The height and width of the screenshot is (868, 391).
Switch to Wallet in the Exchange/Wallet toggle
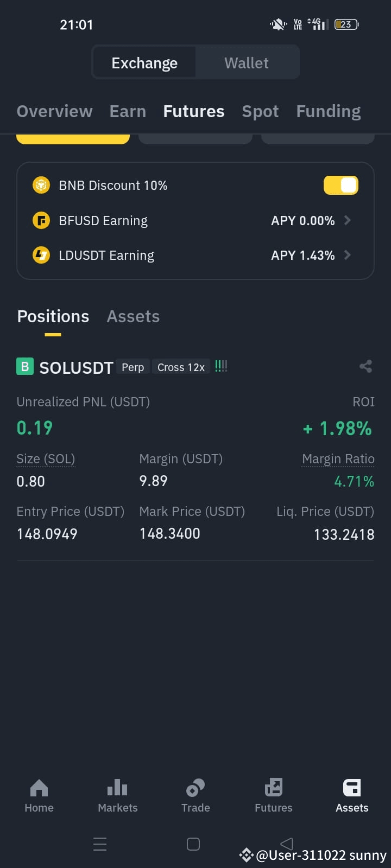pos(247,63)
